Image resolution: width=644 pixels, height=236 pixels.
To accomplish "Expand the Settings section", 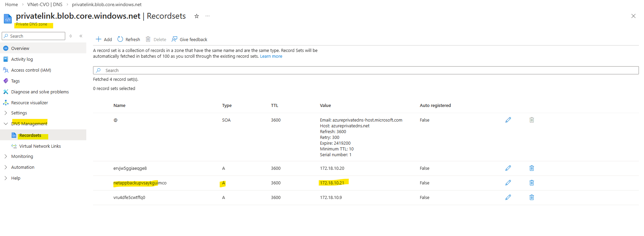I will (x=19, y=113).
